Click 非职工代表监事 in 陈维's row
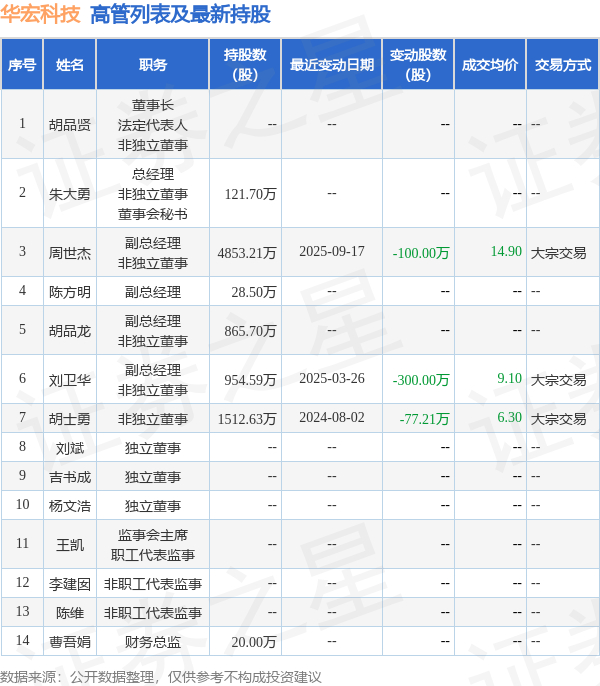 click(x=153, y=613)
